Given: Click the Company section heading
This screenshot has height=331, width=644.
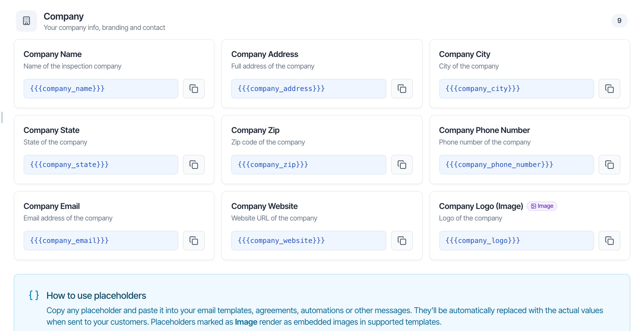Looking at the screenshot, I should click(x=64, y=17).
